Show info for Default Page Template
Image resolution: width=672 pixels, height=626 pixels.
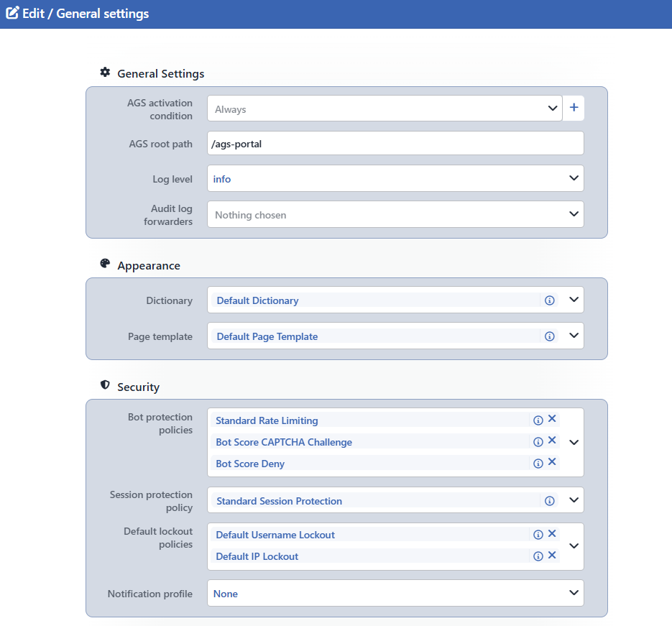tap(549, 336)
